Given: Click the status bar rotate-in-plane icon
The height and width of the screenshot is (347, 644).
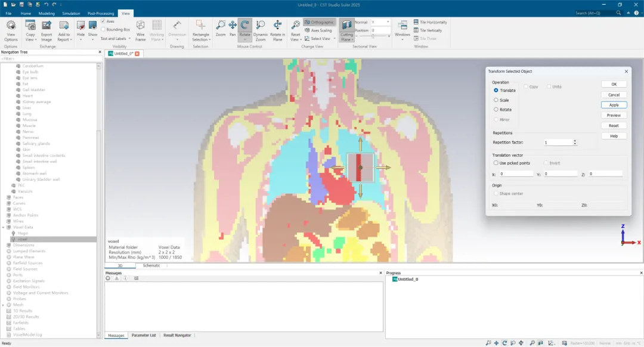Looking at the screenshot, I should tap(521, 343).
